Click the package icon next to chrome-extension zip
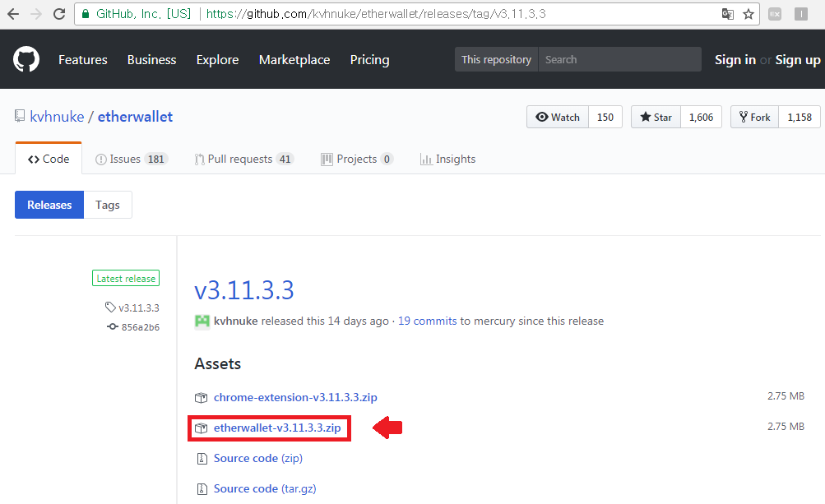This screenshot has height=504, width=825. (201, 398)
